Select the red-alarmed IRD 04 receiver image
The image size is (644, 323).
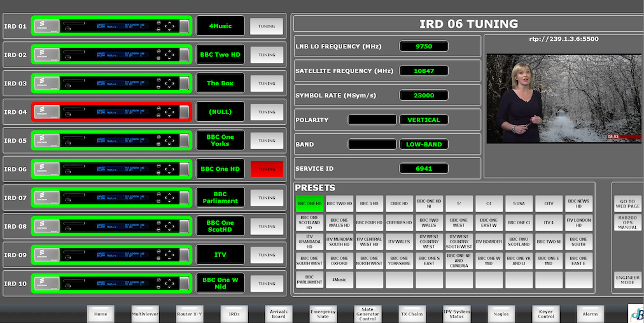(x=112, y=111)
